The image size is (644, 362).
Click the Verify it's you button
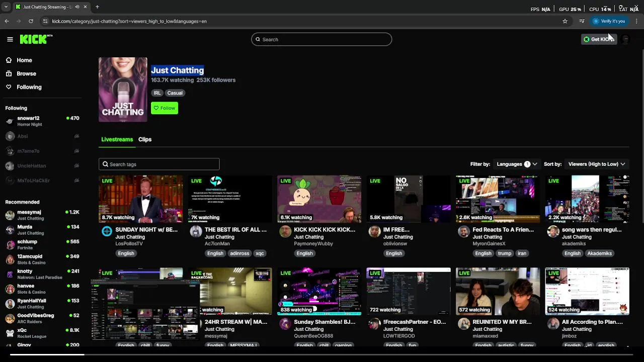pos(609,21)
